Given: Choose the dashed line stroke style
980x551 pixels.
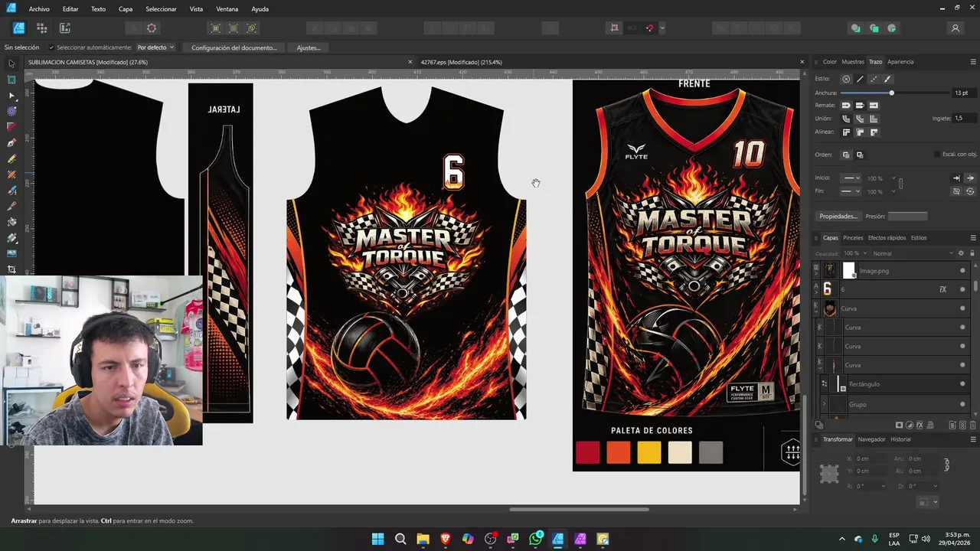Looking at the screenshot, I should click(874, 79).
